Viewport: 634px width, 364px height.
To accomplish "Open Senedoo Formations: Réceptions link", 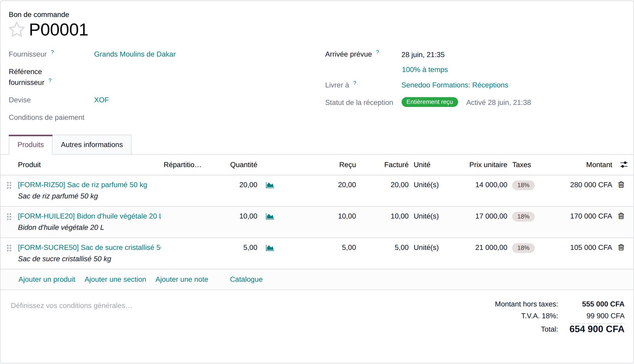I will 454,85.
